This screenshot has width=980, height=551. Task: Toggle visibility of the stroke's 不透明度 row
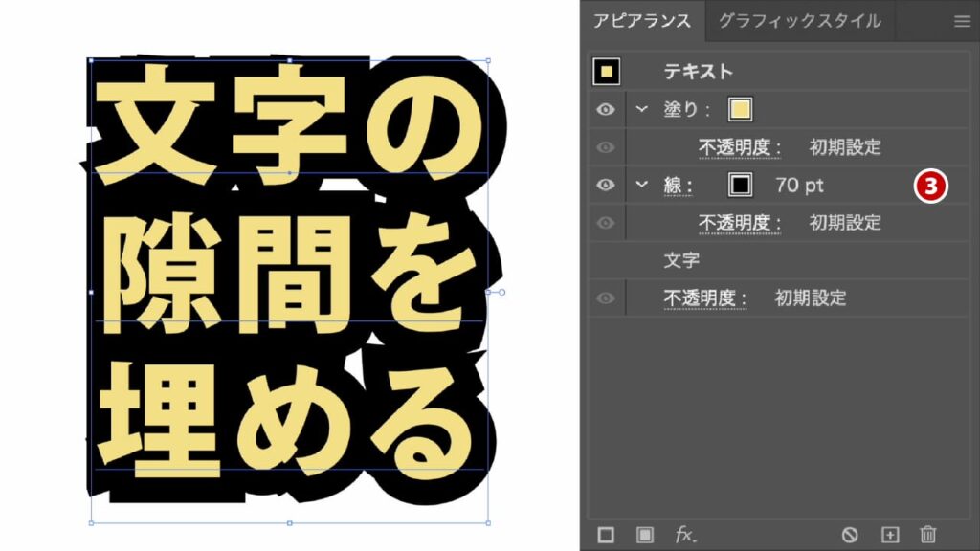(x=605, y=223)
